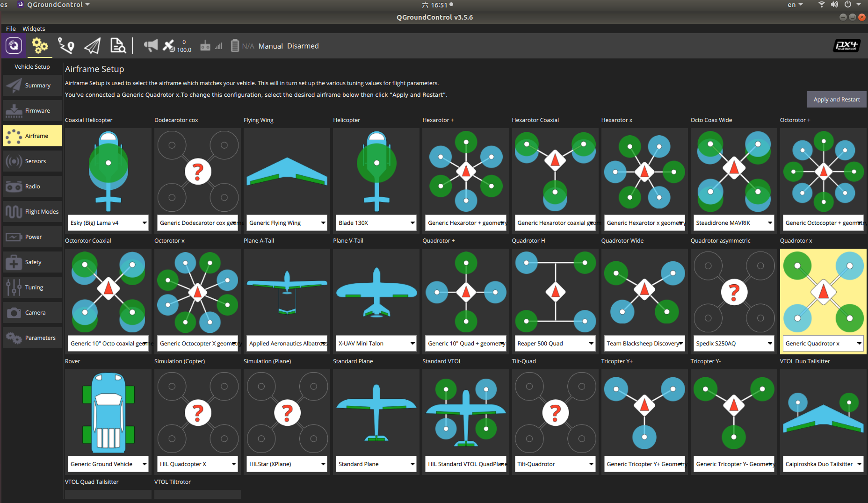Click the Disarmed status label

click(303, 46)
